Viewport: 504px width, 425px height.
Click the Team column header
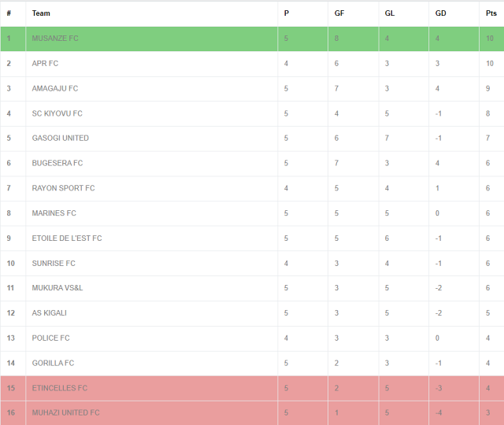[x=41, y=13]
